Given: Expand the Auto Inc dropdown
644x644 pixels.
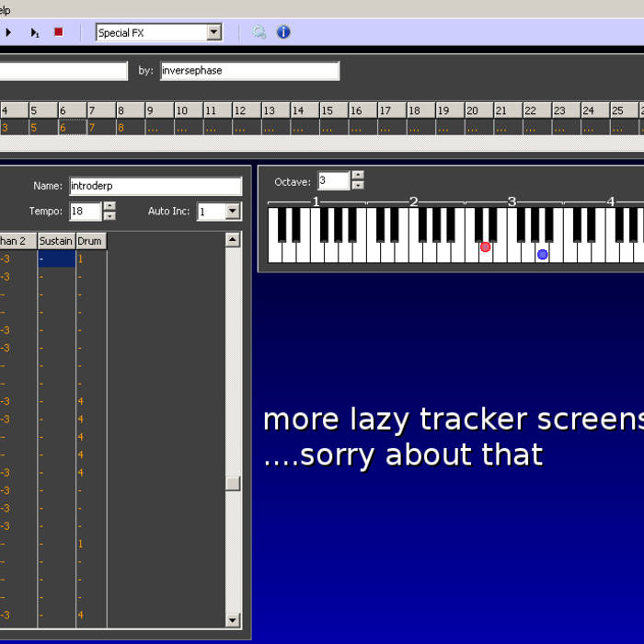Looking at the screenshot, I should (x=233, y=212).
